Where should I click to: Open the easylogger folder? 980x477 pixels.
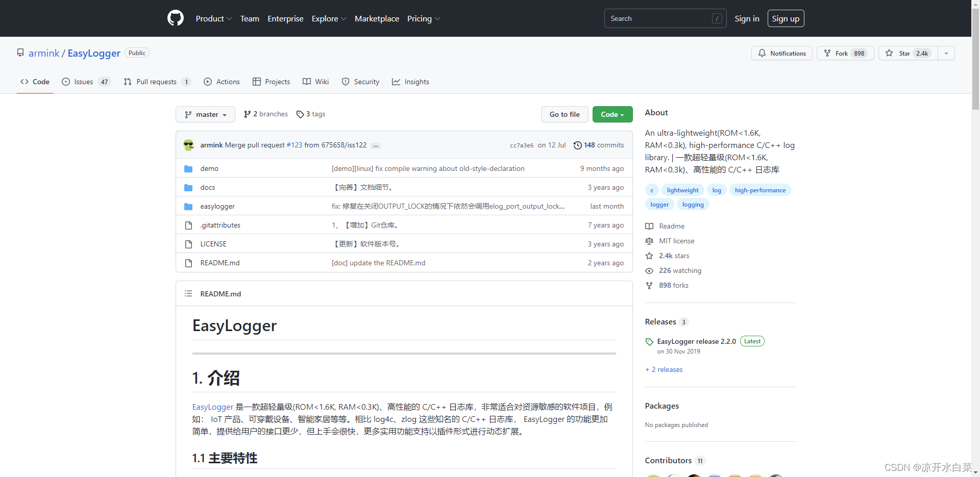coord(217,206)
